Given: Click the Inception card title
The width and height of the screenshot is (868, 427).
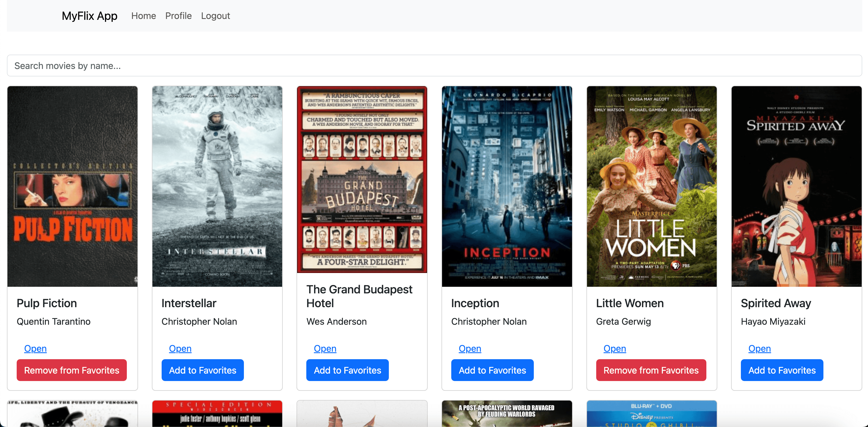Looking at the screenshot, I should point(475,303).
